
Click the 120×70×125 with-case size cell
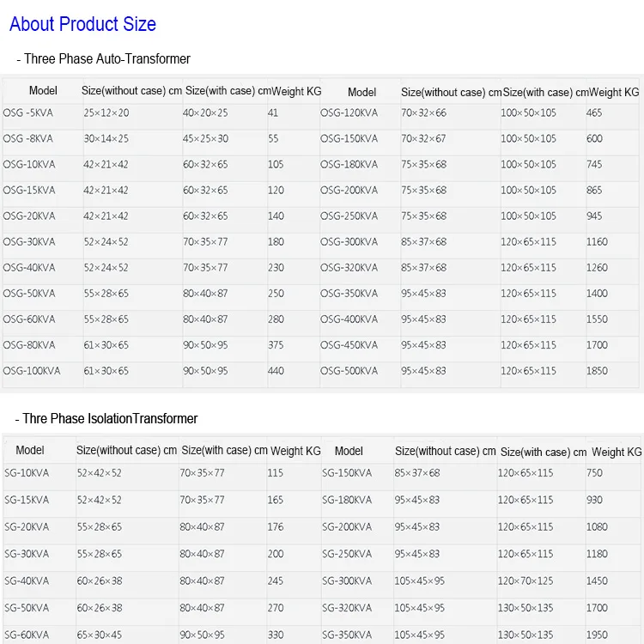pos(526,581)
